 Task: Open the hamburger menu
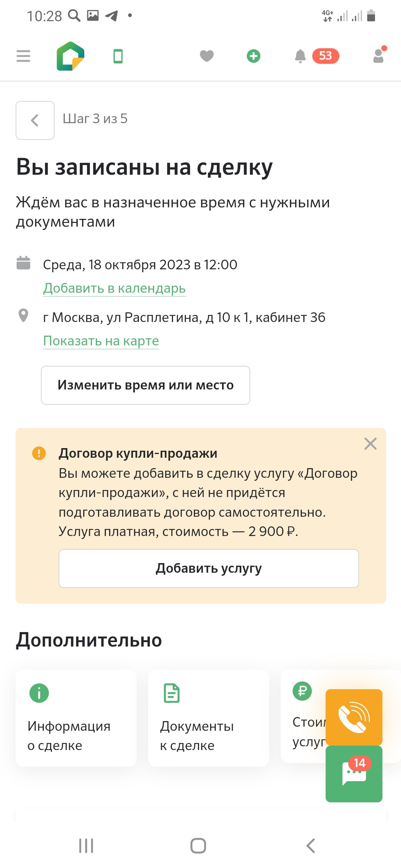(23, 56)
